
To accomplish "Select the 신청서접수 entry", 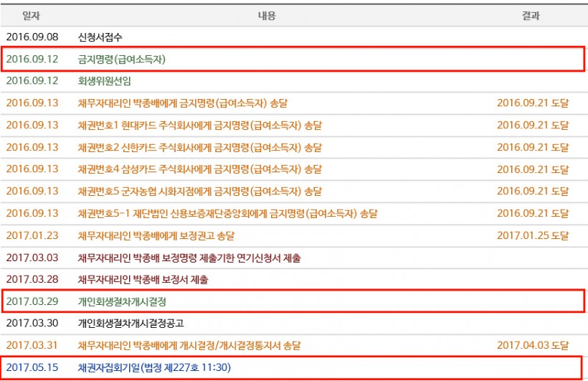I will pyautogui.click(x=100, y=37).
